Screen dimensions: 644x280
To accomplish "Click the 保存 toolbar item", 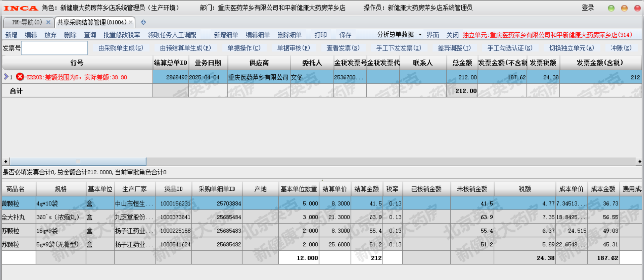I will (x=345, y=35).
